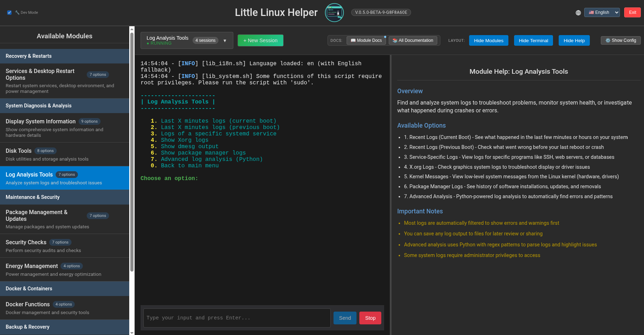Show Config panel
Screen dimensions: 644x335
point(621,40)
